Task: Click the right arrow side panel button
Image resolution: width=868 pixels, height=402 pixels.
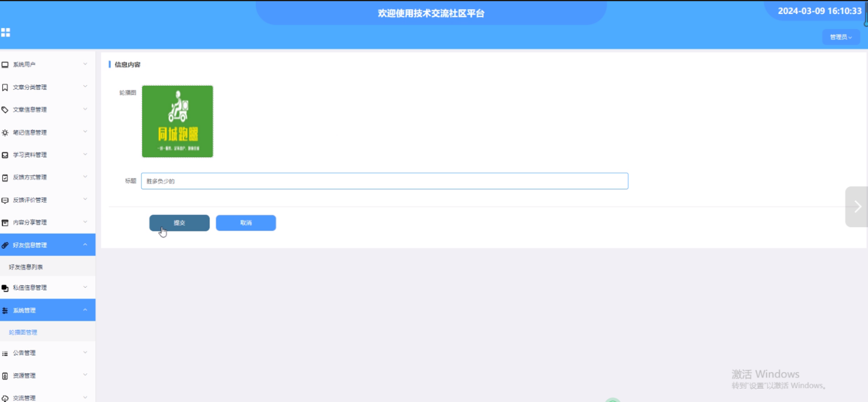Action: click(x=856, y=206)
